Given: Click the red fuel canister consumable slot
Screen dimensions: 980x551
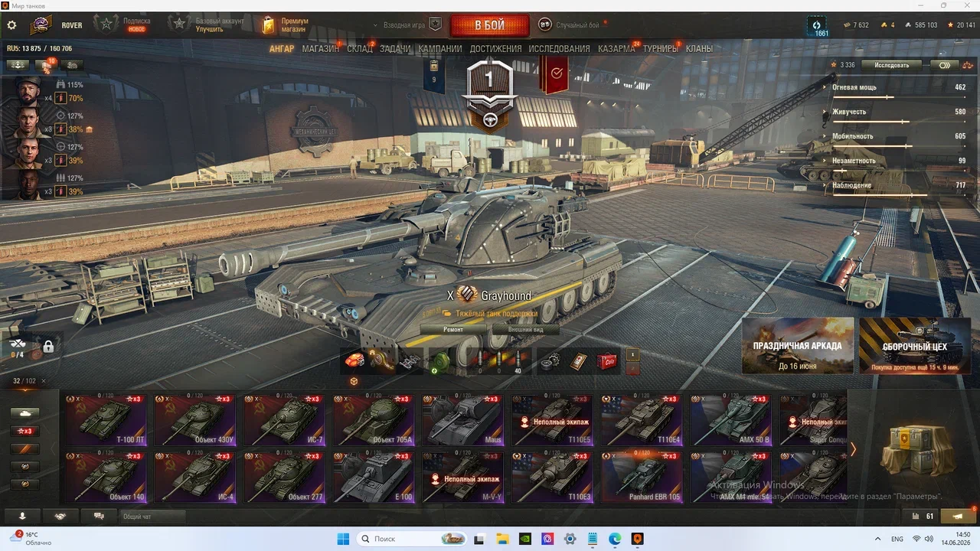Looking at the screenshot, I should coord(606,360).
